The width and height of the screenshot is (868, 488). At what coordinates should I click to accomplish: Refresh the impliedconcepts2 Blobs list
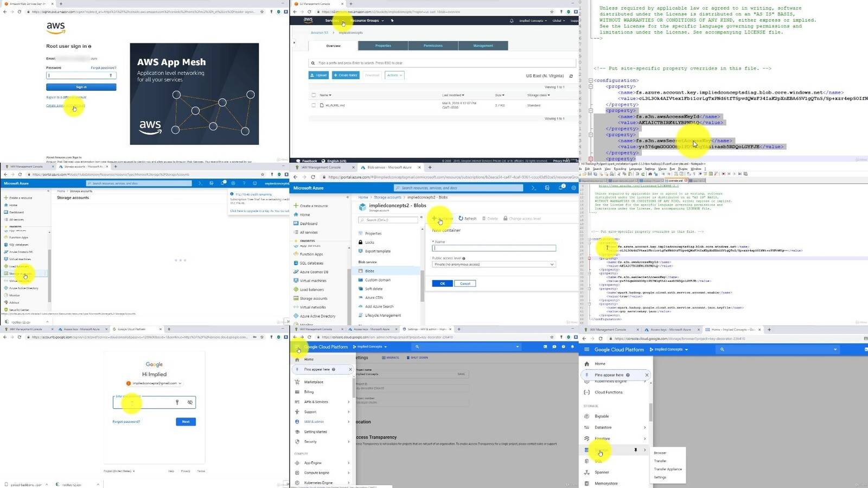pyautogui.click(x=467, y=219)
